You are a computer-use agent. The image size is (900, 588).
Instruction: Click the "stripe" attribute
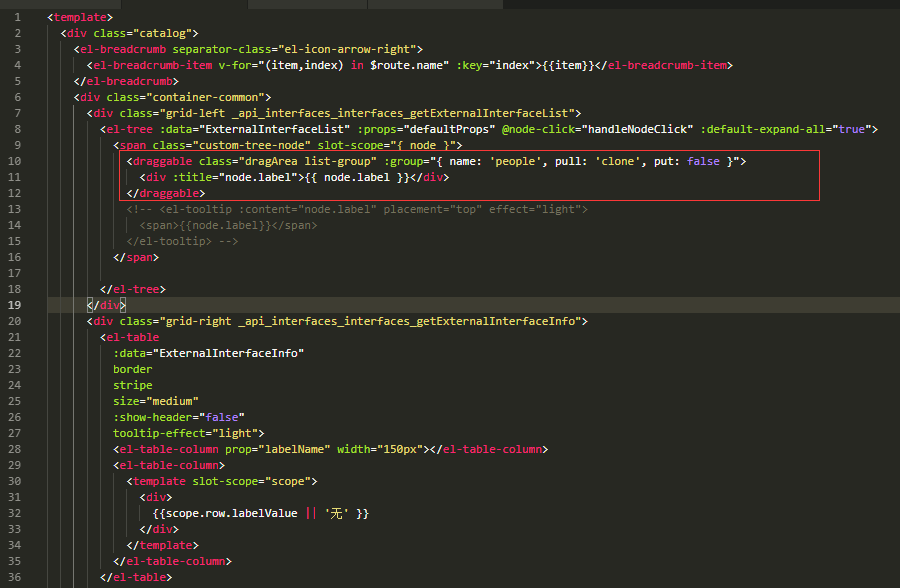(x=133, y=385)
